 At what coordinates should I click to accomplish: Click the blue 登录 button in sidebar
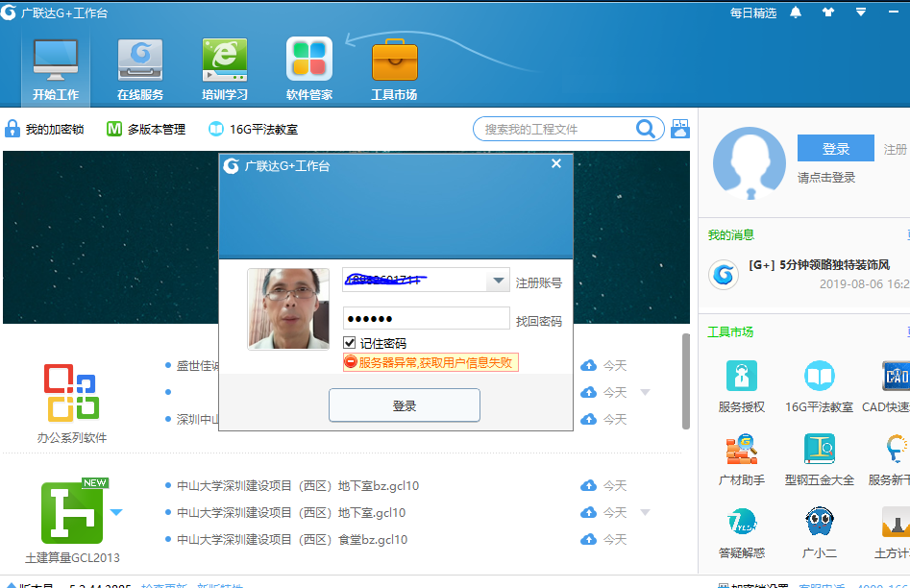[x=836, y=149]
